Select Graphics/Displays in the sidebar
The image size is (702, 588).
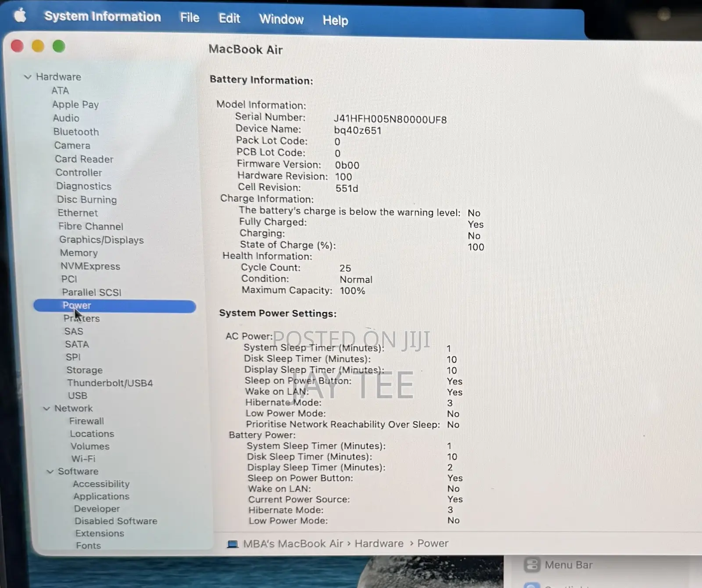point(101,240)
